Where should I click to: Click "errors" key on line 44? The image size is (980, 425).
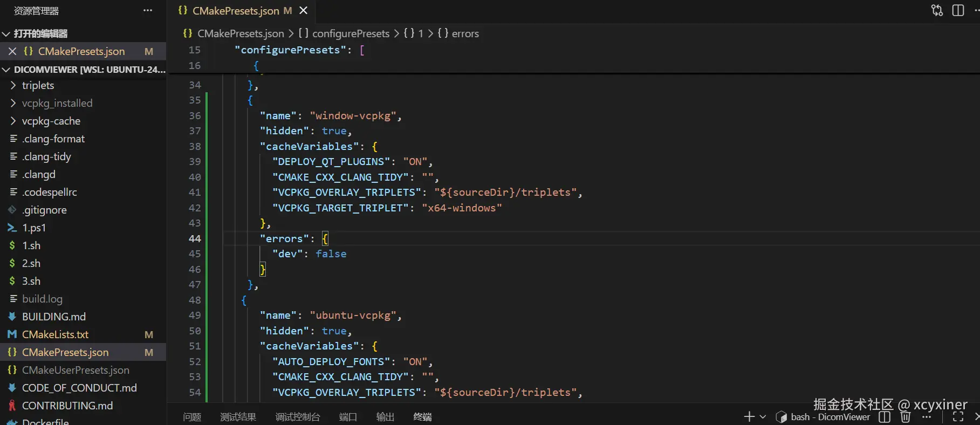(284, 238)
